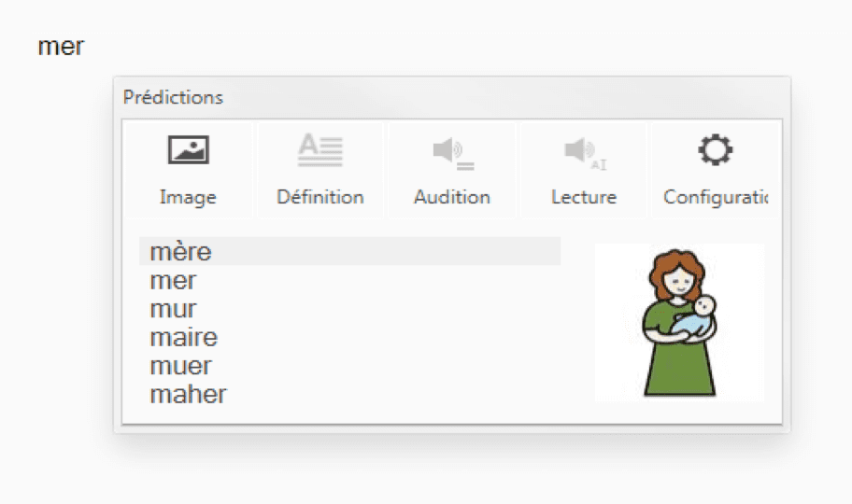Viewport: 852px width, 504px height.
Task: Select the highlighted prediction "mère"
Action: pyautogui.click(x=181, y=252)
